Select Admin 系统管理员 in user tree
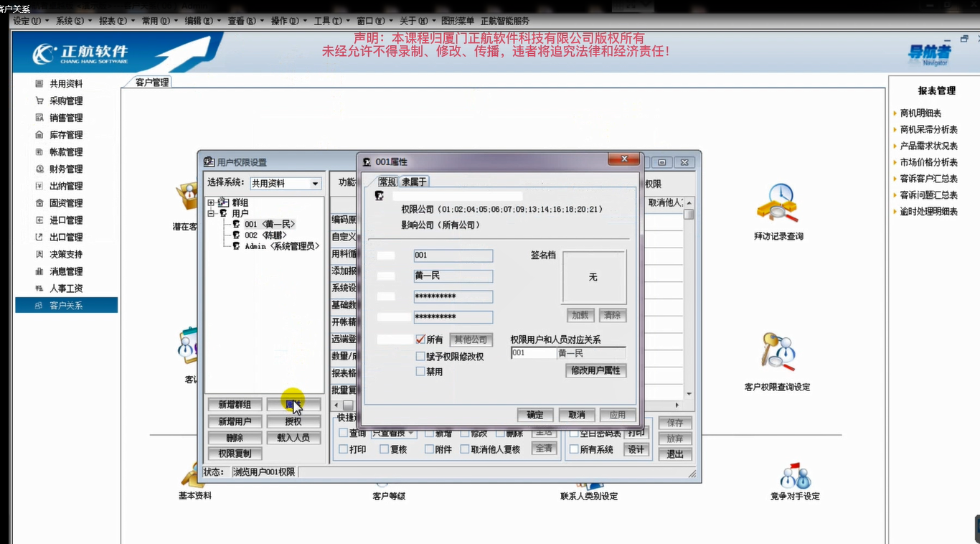The width and height of the screenshot is (980, 544). pos(282,246)
